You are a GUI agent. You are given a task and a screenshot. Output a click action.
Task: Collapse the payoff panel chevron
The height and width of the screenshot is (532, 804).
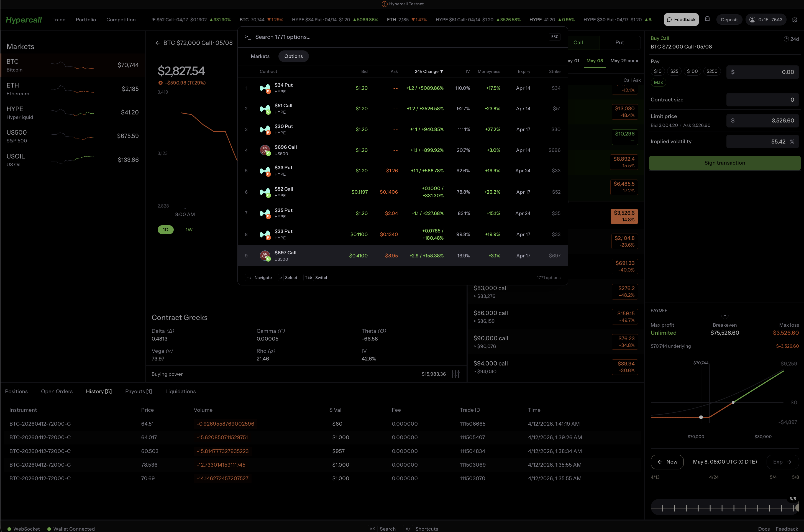724,316
